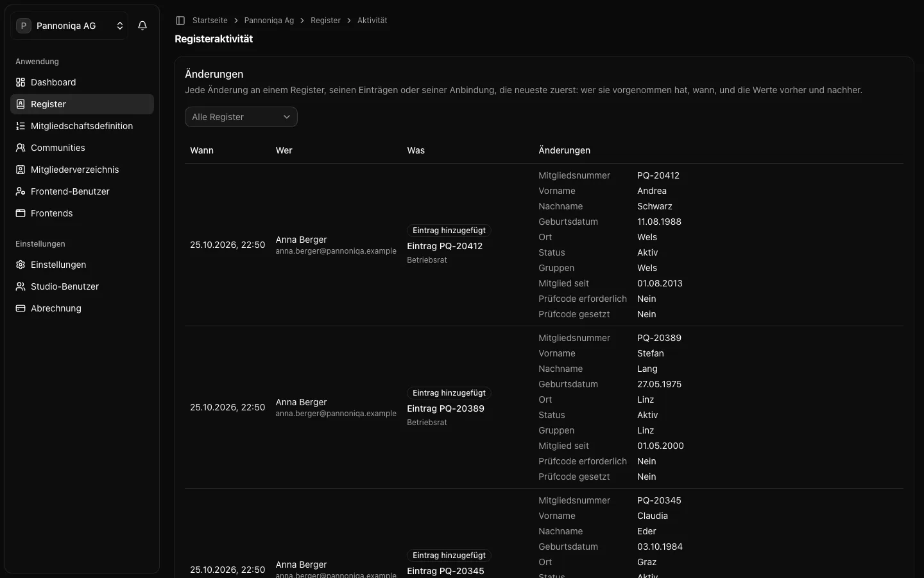
Task: Click the Dashboard icon in sidebar
Action: pos(21,82)
